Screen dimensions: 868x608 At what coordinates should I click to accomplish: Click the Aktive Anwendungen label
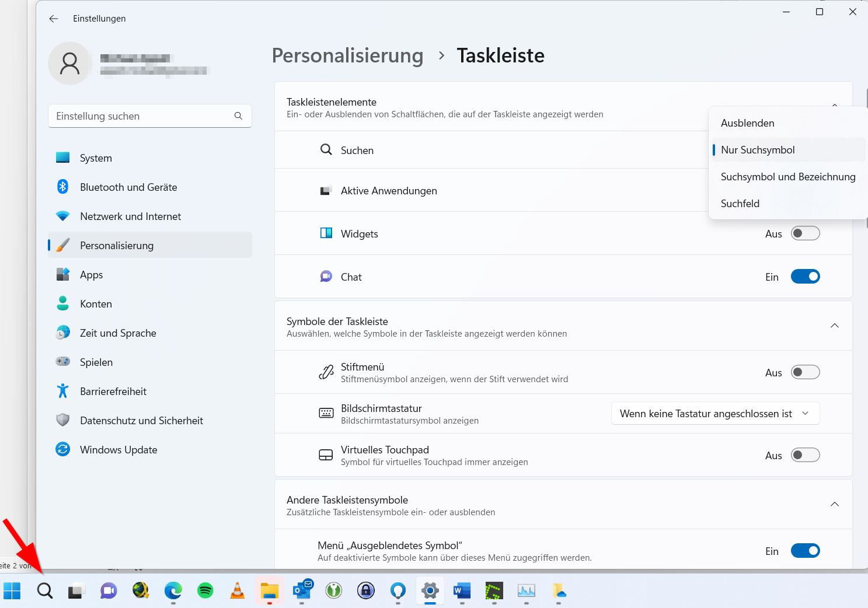[x=389, y=191]
